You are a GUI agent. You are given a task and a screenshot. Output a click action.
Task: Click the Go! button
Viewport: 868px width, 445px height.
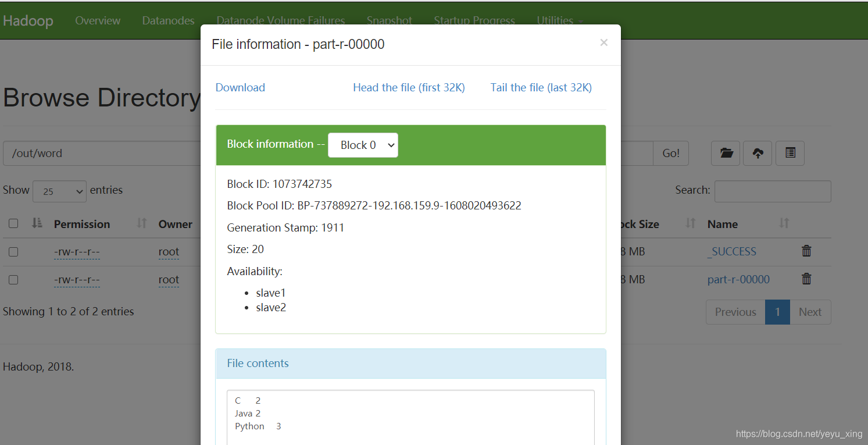pyautogui.click(x=671, y=153)
